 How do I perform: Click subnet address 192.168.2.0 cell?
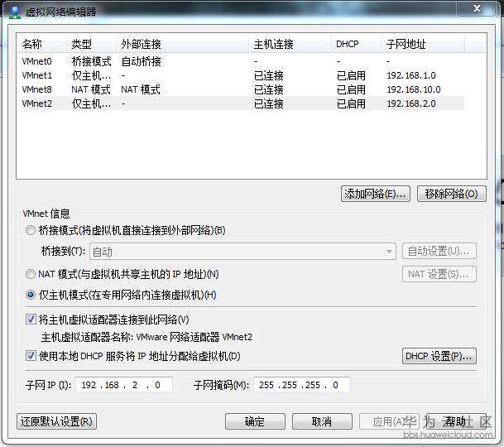[411, 103]
